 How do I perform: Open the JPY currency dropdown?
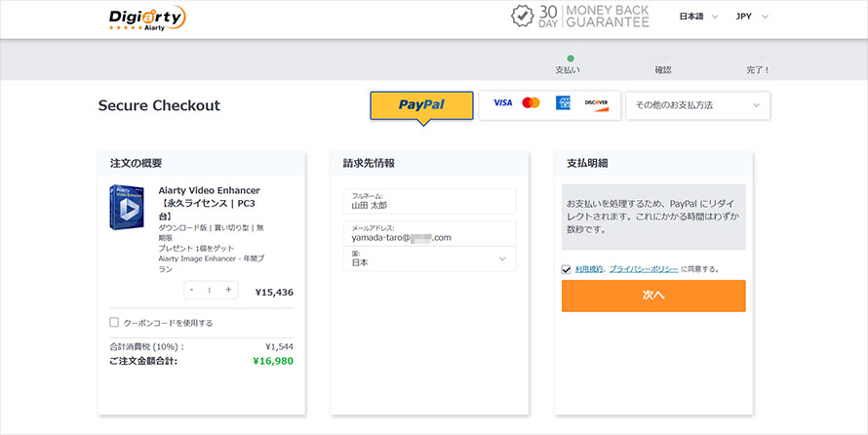[x=751, y=17]
